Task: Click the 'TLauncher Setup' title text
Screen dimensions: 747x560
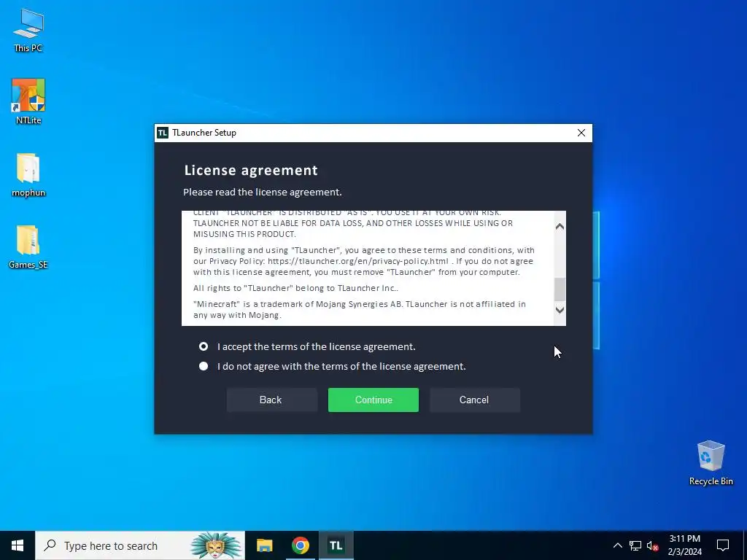Action: [x=204, y=133]
